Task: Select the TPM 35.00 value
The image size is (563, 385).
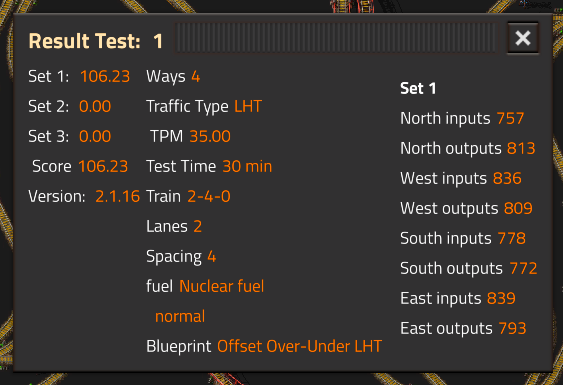Action: pyautogui.click(x=210, y=136)
